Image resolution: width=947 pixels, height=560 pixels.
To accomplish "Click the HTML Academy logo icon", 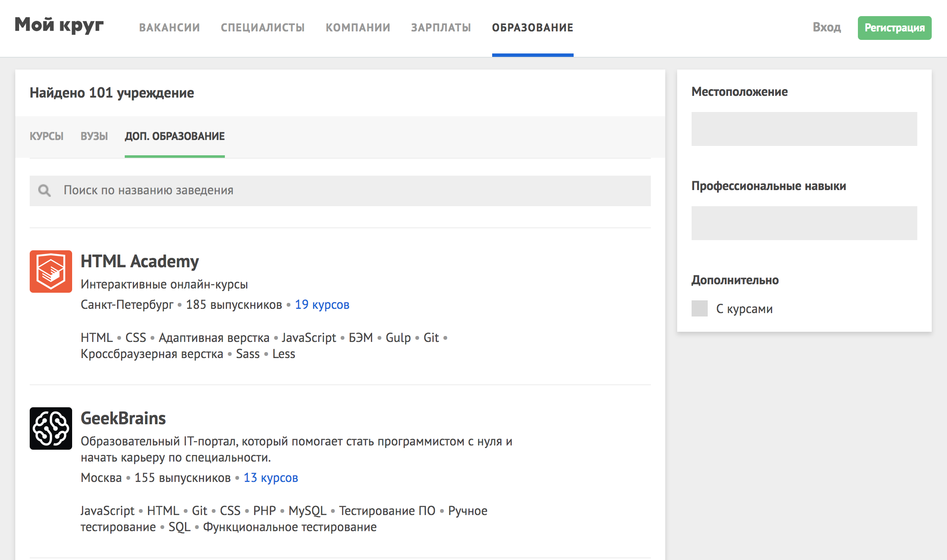I will coord(50,272).
